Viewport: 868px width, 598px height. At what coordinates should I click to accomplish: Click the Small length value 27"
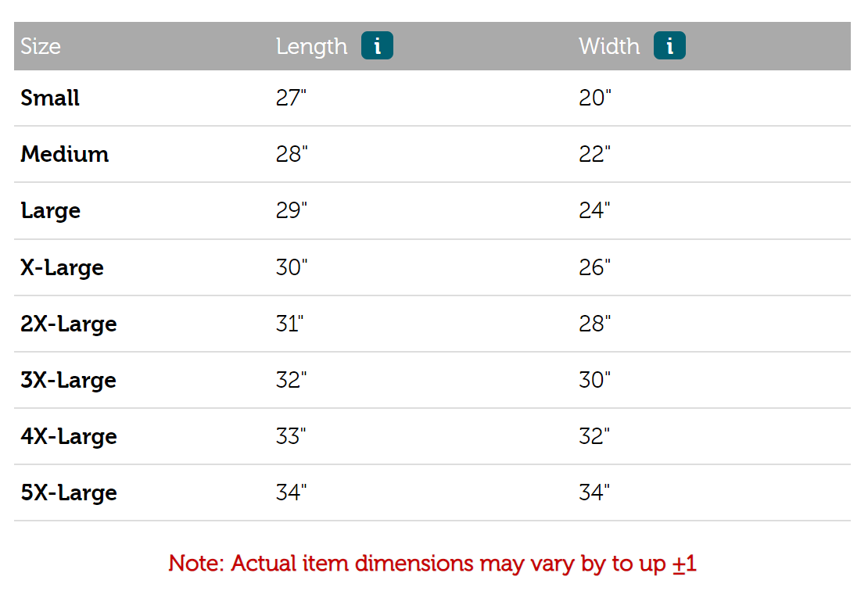(292, 98)
